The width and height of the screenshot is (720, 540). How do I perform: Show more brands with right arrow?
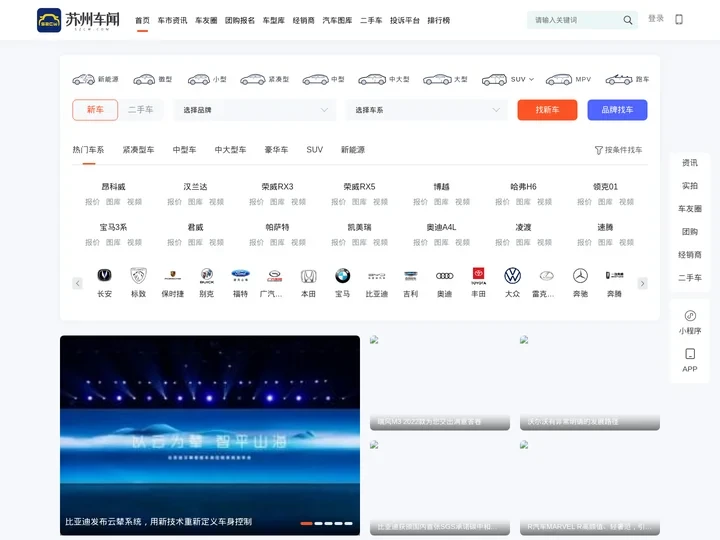(x=642, y=283)
